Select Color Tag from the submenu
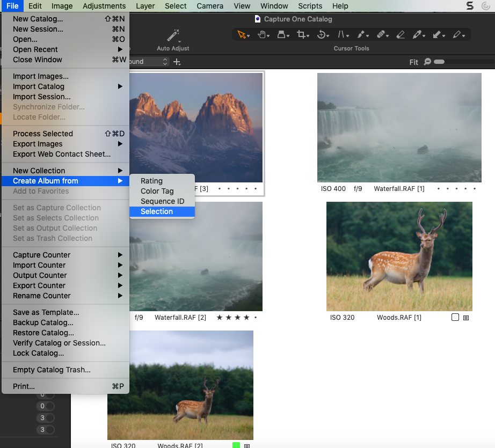 pyautogui.click(x=162, y=191)
